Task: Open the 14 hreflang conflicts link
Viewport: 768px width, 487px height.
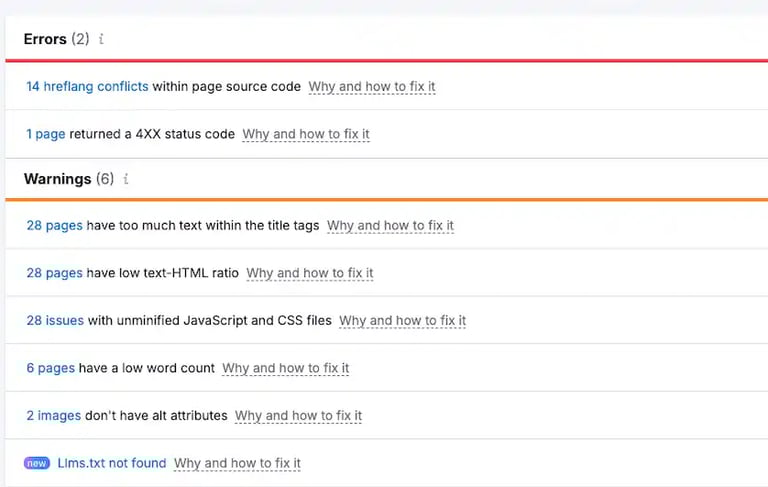Action: click(87, 86)
